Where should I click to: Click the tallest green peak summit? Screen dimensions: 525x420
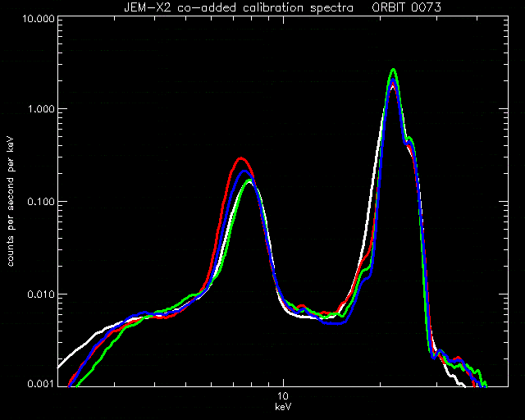coord(394,70)
